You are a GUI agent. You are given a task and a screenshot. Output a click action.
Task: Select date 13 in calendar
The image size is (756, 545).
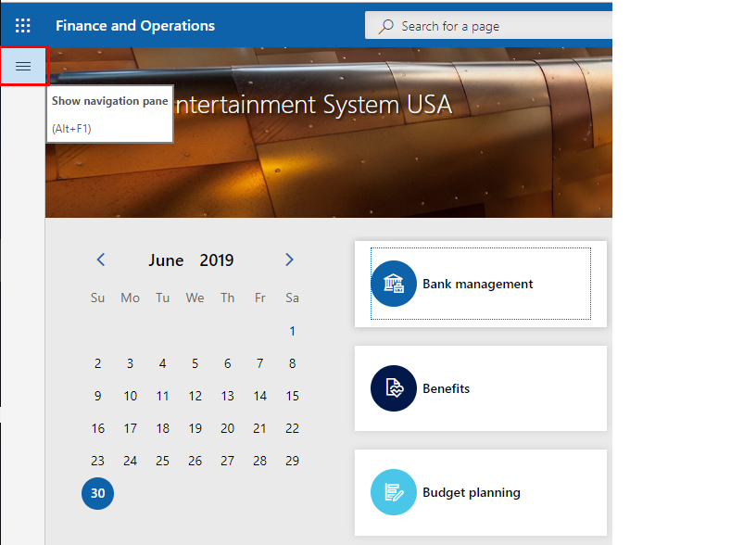(228, 396)
